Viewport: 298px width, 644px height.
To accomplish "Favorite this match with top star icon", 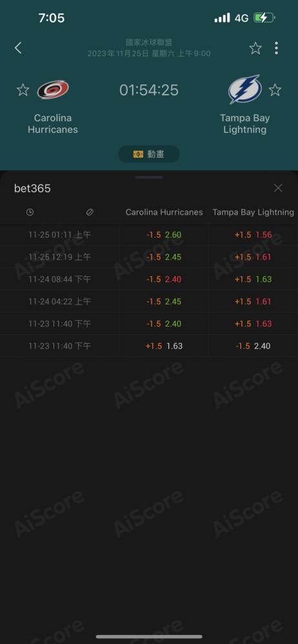I will click(255, 48).
